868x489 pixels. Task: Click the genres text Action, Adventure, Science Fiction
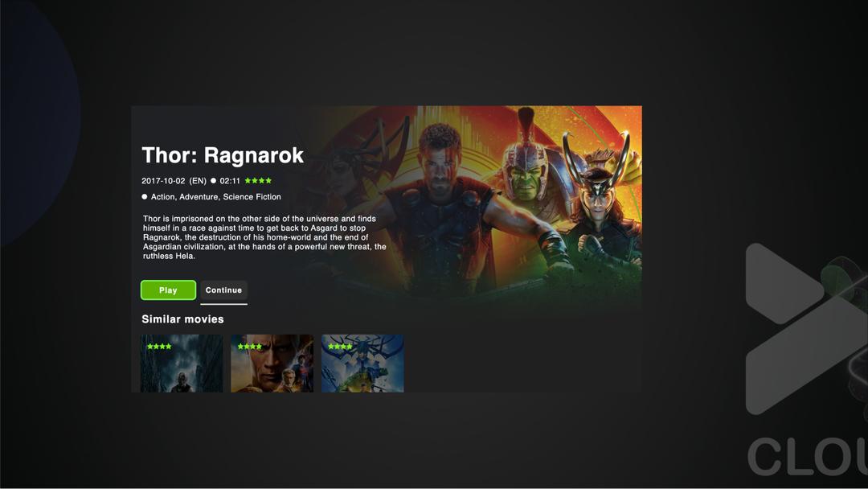[216, 196]
